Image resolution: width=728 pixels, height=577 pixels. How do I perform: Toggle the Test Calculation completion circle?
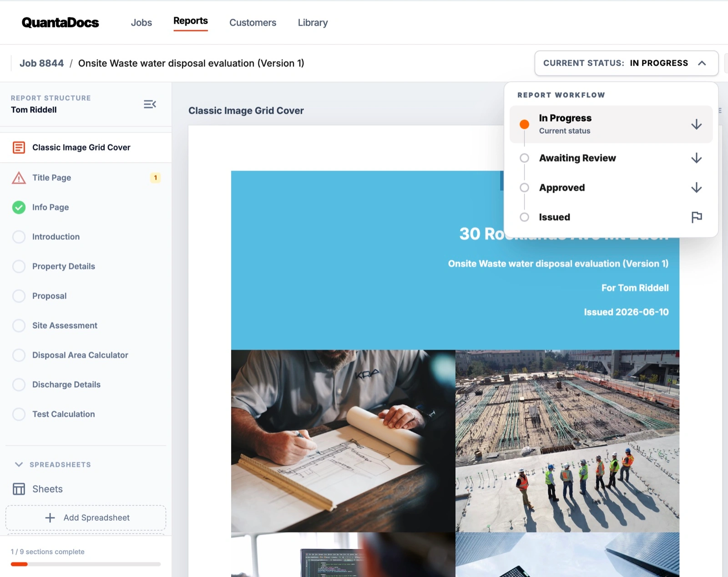click(x=19, y=414)
